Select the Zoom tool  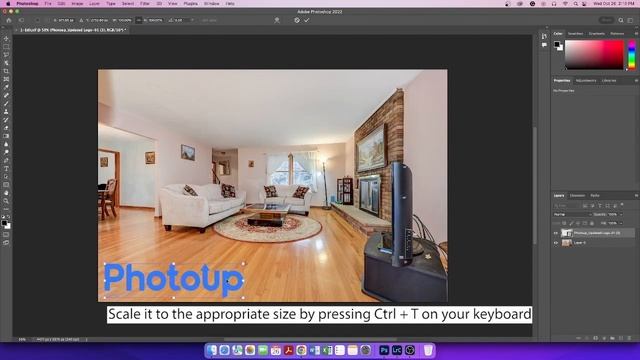tap(6, 201)
